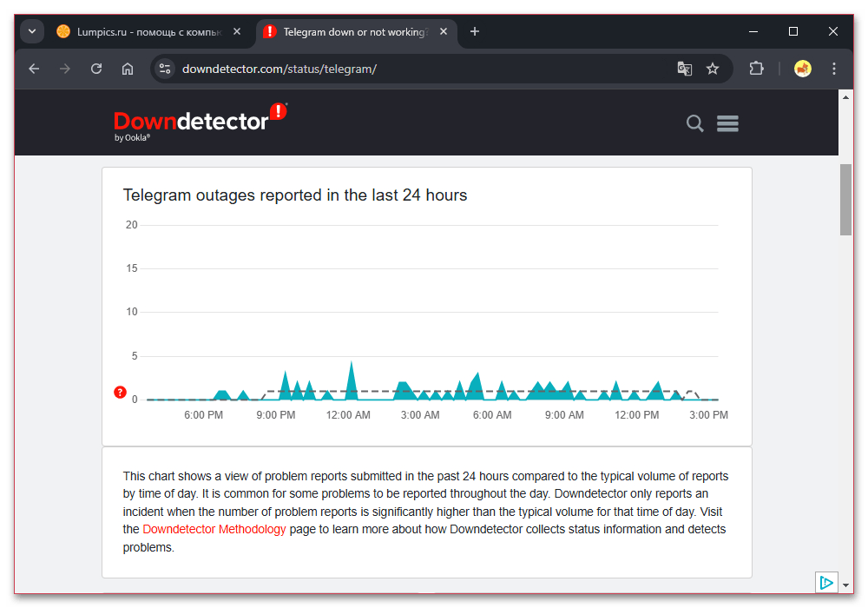This screenshot has width=868, height=608.
Task: Go back to the previous page
Action: 35,69
